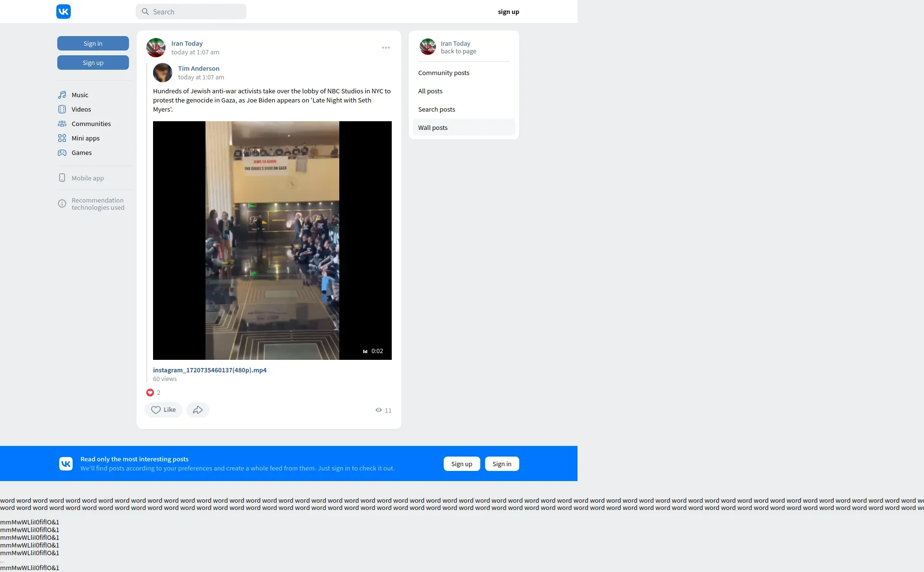This screenshot has height=572, width=924.
Task: Click the share arrow icon under post
Action: click(x=198, y=410)
